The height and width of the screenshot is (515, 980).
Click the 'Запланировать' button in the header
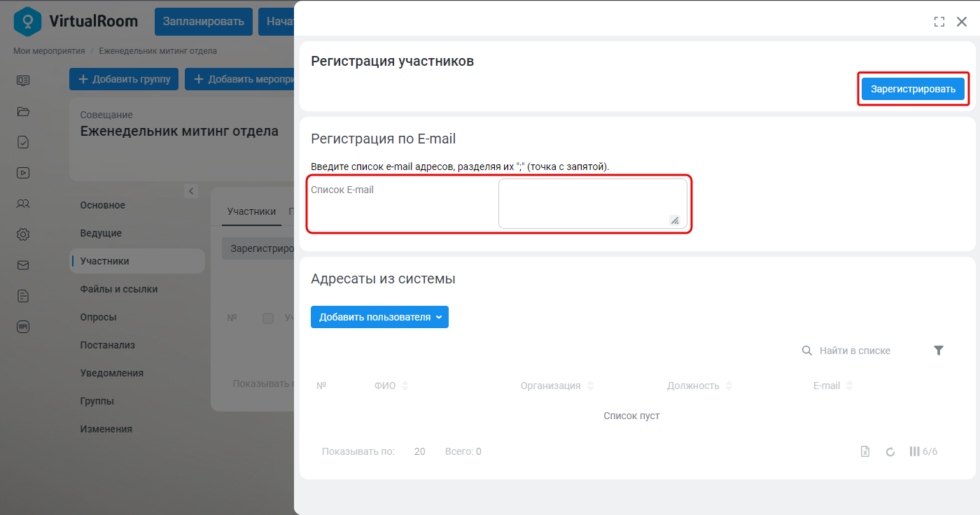(204, 22)
